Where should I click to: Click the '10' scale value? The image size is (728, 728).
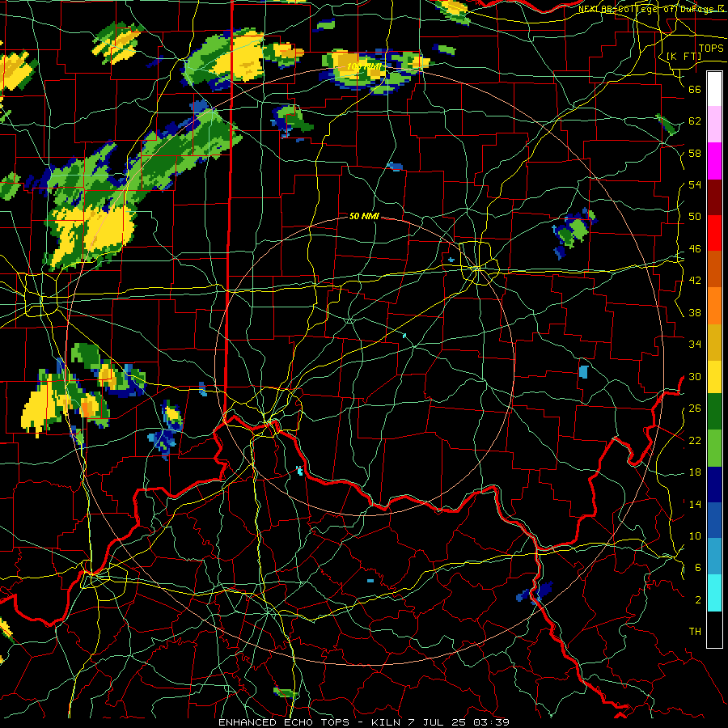[x=695, y=536]
